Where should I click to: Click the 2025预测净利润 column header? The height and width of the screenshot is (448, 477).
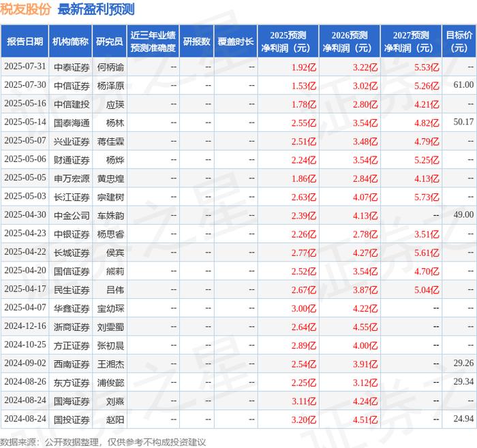[x=288, y=42]
